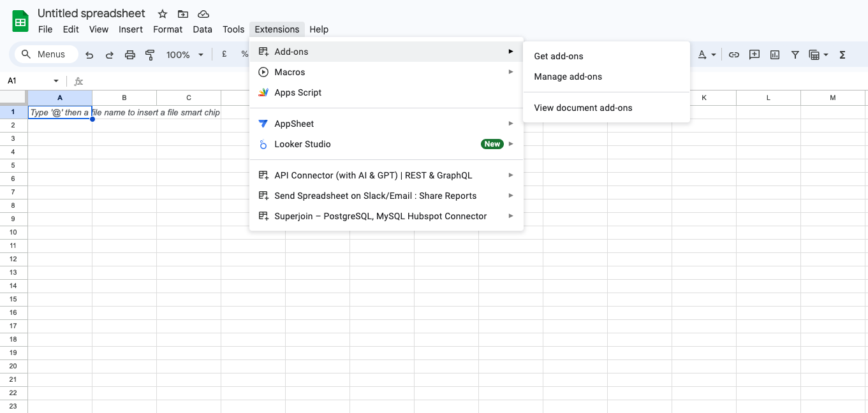Click the Macros play-circle icon
This screenshot has height=413, width=868.
[x=263, y=72]
